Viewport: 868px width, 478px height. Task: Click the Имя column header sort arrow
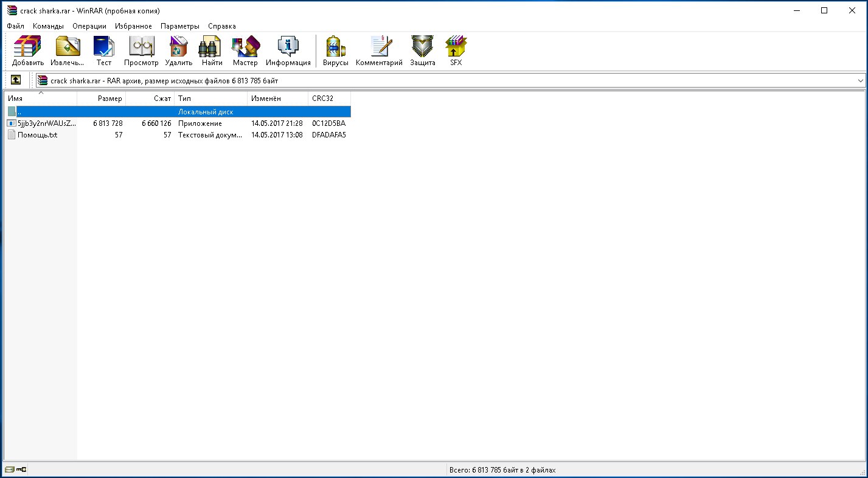tap(41, 94)
